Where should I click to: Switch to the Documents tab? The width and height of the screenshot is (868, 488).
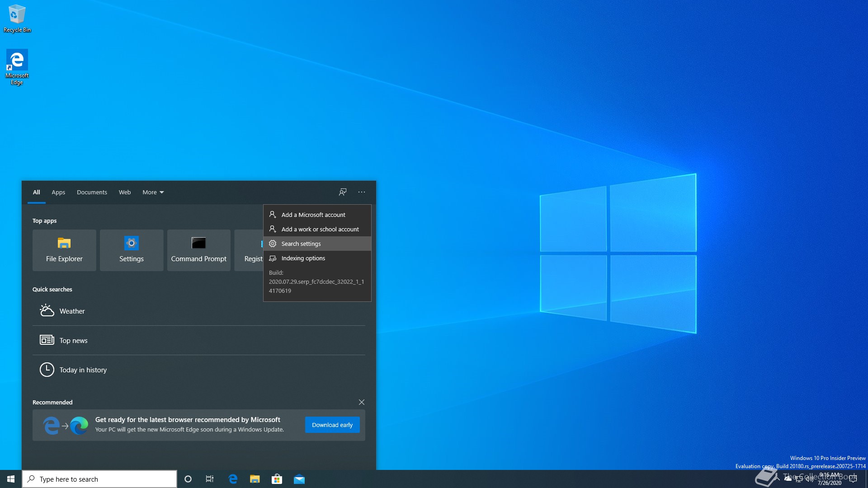[x=92, y=192]
